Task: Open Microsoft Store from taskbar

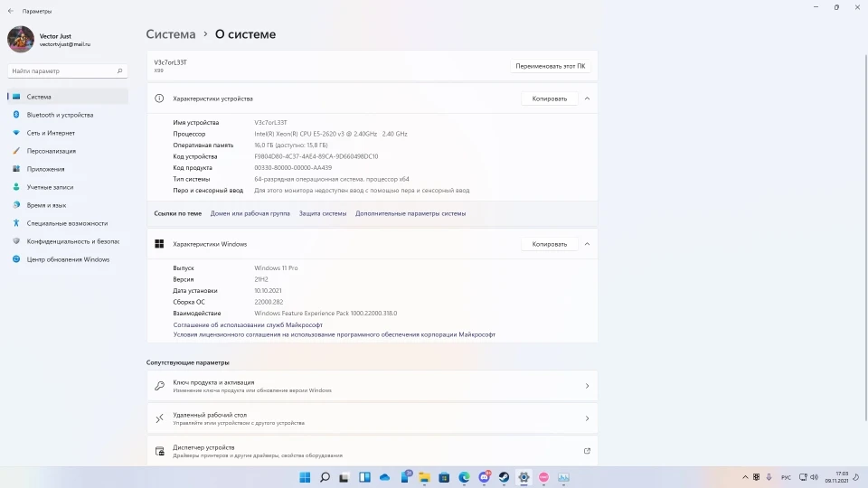Action: (x=444, y=477)
